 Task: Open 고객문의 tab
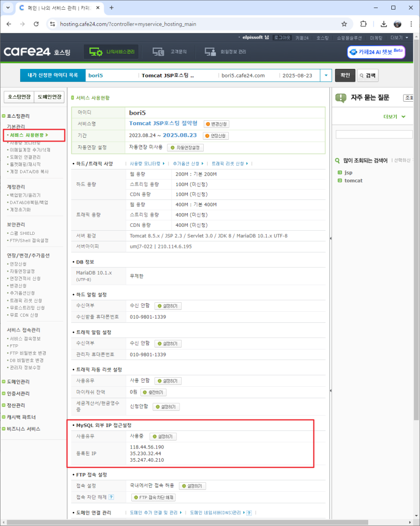click(x=170, y=52)
